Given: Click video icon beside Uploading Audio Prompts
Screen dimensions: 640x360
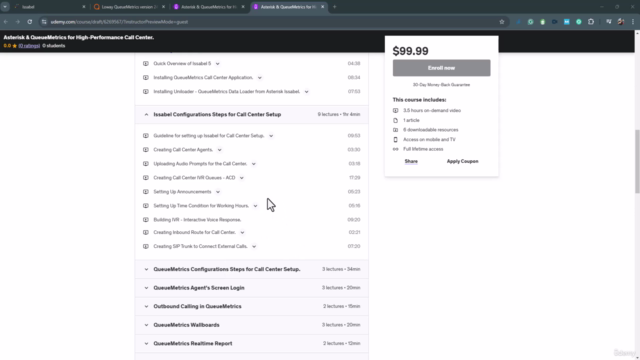Looking at the screenshot, I should click(x=146, y=164).
